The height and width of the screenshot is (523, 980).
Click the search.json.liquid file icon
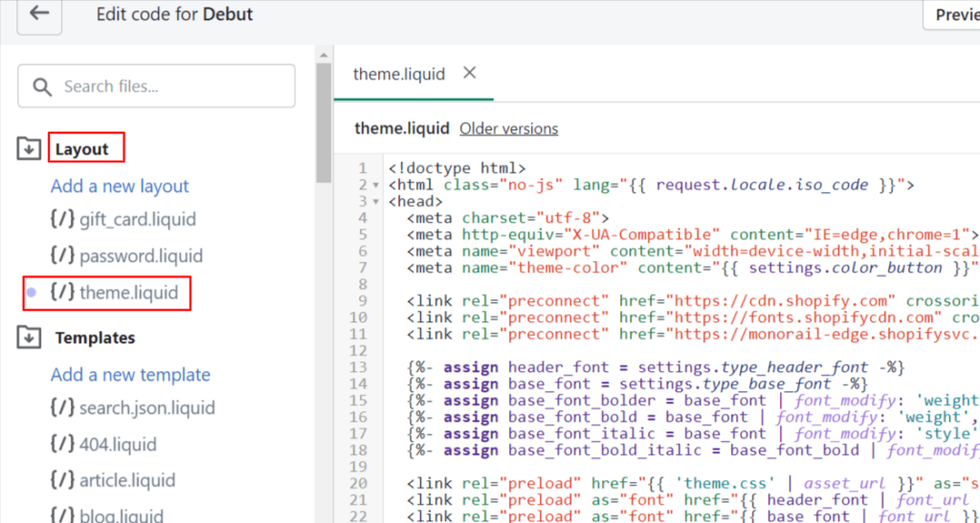(x=62, y=407)
